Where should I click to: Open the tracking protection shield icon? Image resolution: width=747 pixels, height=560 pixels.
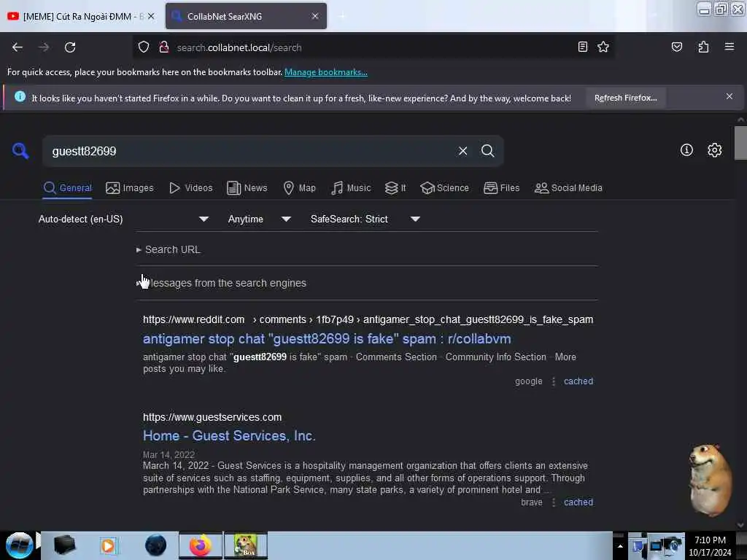[144, 47]
